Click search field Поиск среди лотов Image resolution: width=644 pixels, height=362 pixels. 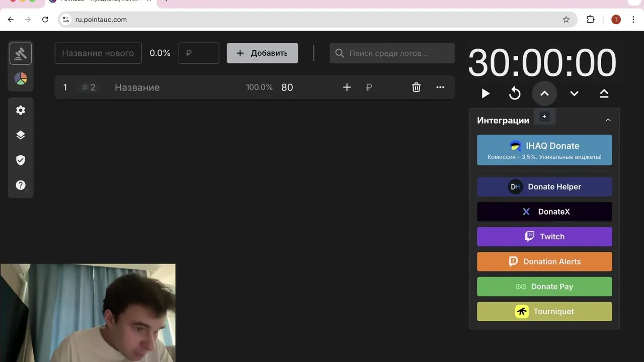coord(392,53)
